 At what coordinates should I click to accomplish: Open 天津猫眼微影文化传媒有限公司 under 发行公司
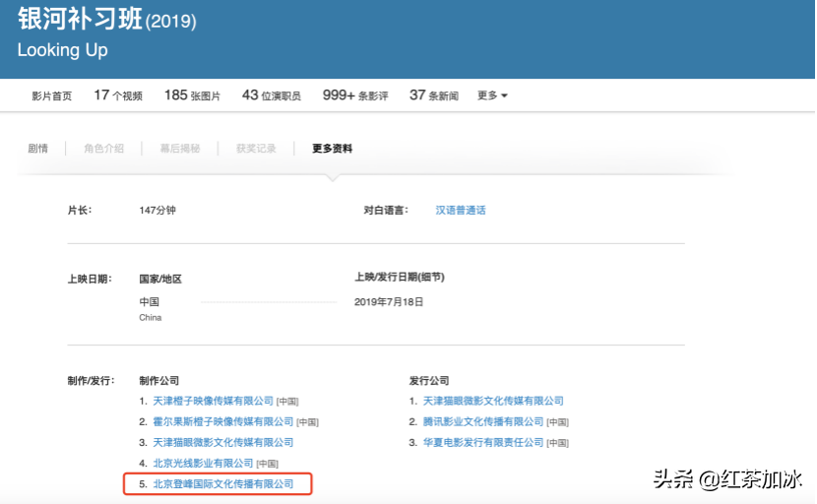[493, 401]
